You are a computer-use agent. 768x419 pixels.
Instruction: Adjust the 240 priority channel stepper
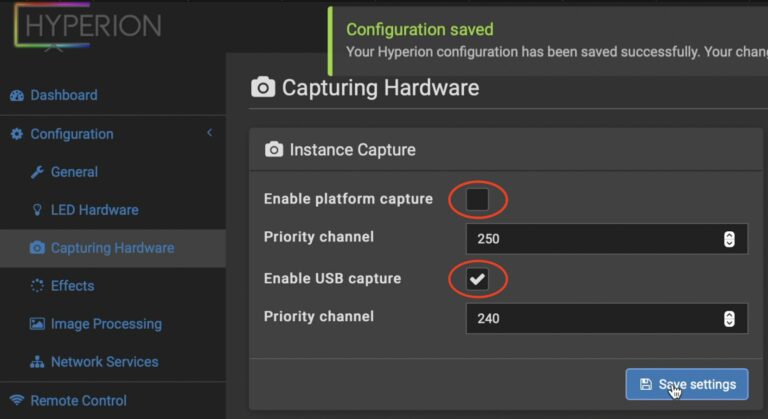pyautogui.click(x=729, y=319)
